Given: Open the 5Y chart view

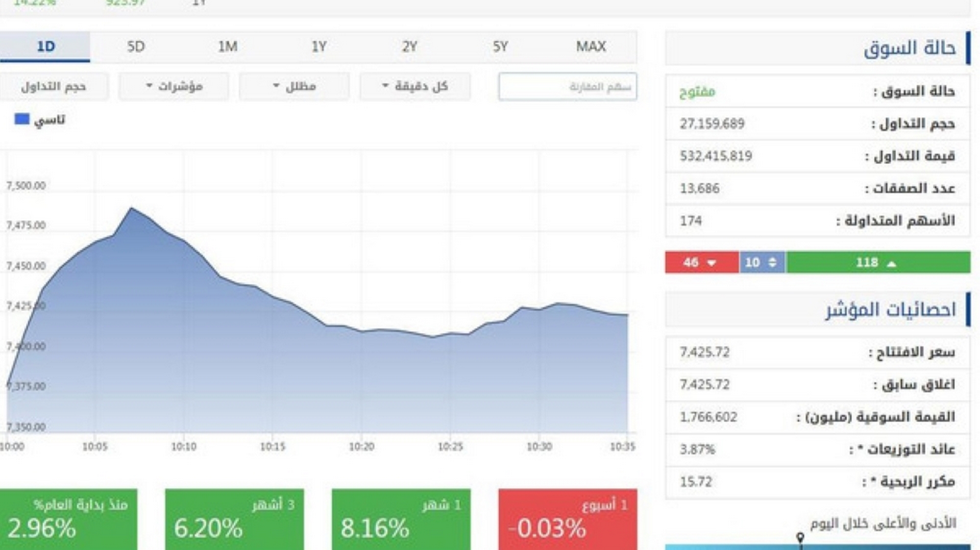Looking at the screenshot, I should click(x=500, y=46).
